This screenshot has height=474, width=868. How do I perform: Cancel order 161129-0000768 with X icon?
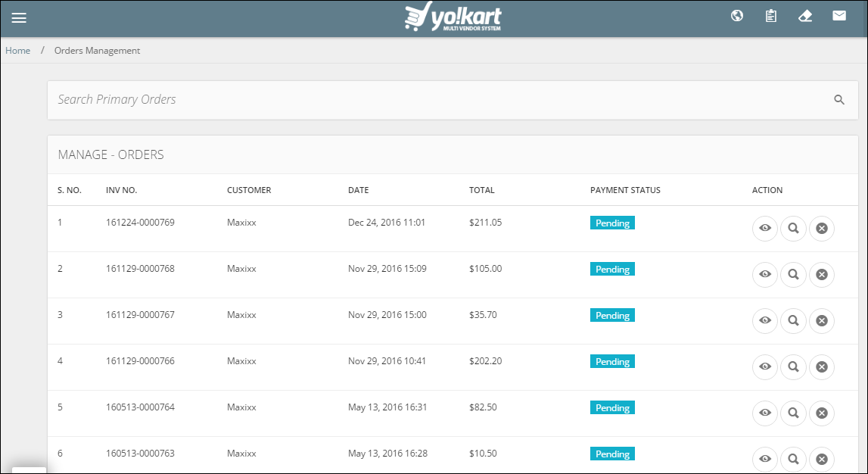click(x=822, y=274)
